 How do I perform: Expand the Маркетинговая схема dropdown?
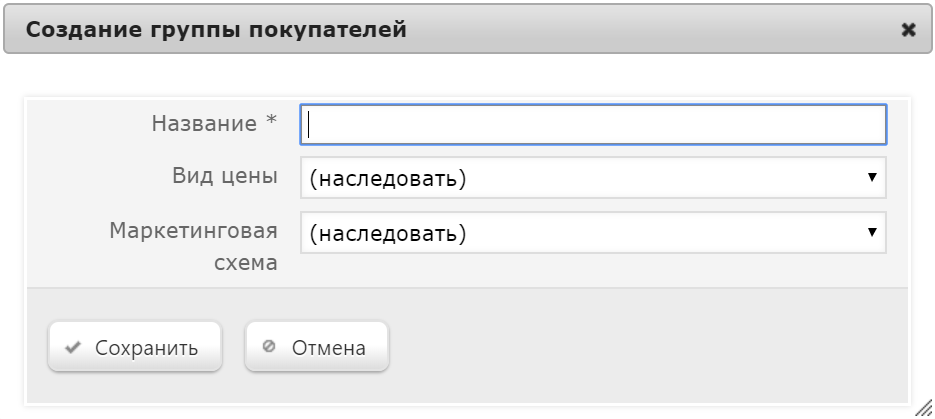click(x=593, y=232)
